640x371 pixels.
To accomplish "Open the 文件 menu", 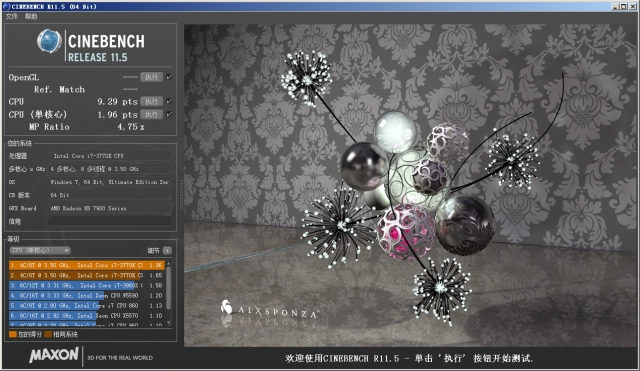I will tap(11, 16).
